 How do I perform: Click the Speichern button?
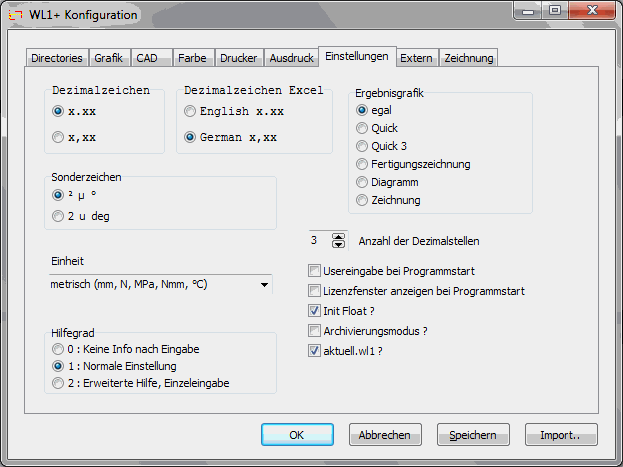[x=473, y=435]
